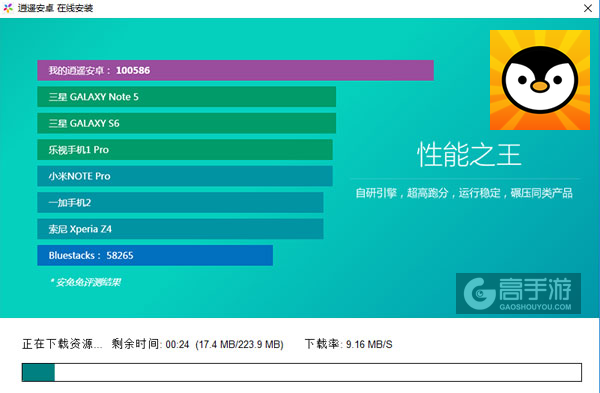600x393 pixels.
Task: Click the 性能之王 headline
Action: 469,155
